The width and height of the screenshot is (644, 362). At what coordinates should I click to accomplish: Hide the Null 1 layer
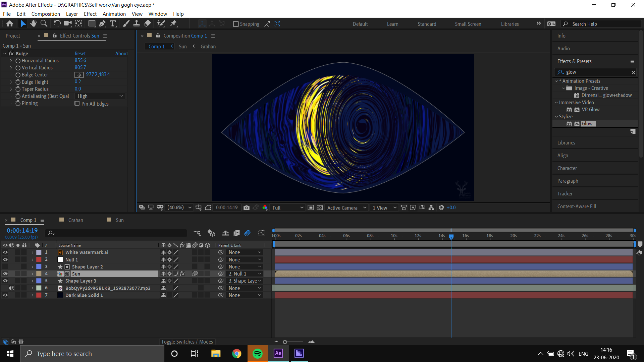5,259
